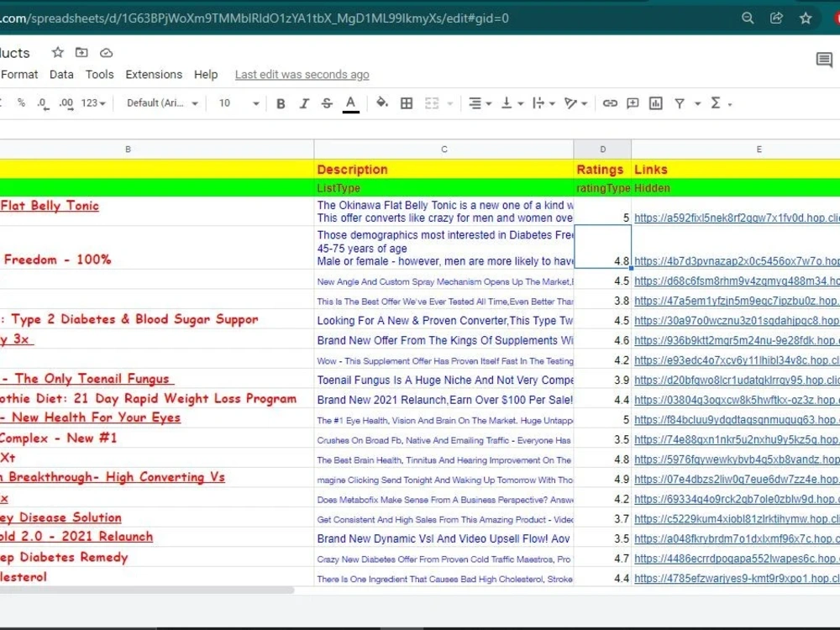Open comment history panel
The width and height of the screenshot is (840, 630).
[x=824, y=60]
